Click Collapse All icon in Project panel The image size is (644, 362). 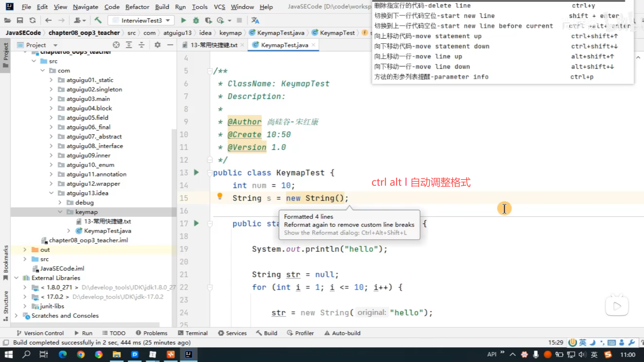pyautogui.click(x=142, y=45)
